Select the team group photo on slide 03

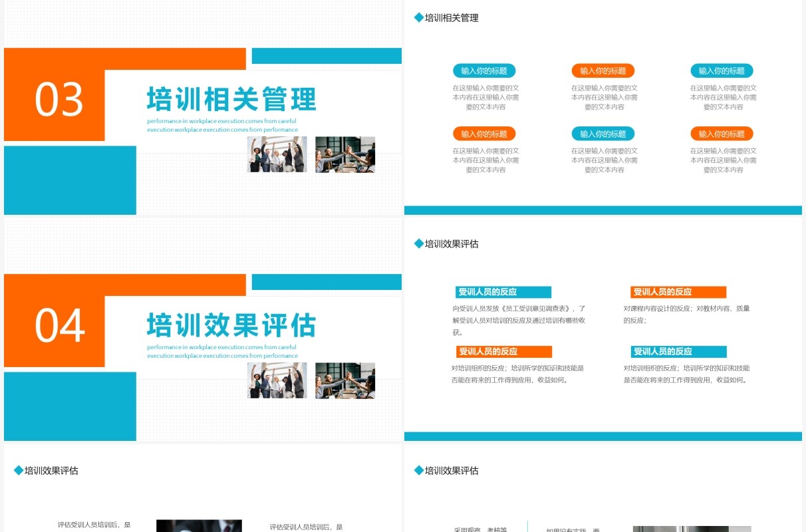pyautogui.click(x=277, y=154)
